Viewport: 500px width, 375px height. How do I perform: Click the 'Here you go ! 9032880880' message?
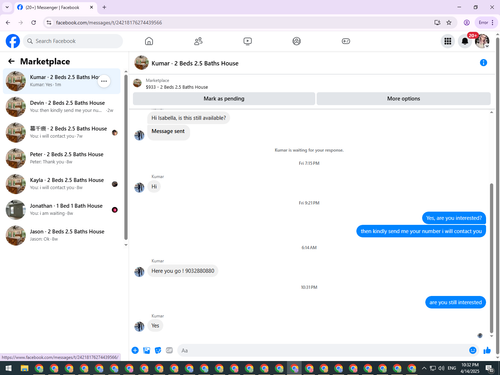[183, 271]
